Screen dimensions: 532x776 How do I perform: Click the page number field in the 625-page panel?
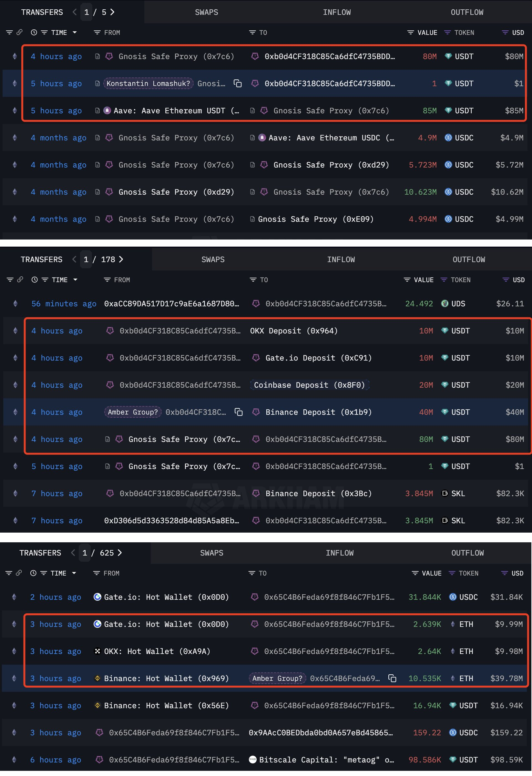click(85, 553)
